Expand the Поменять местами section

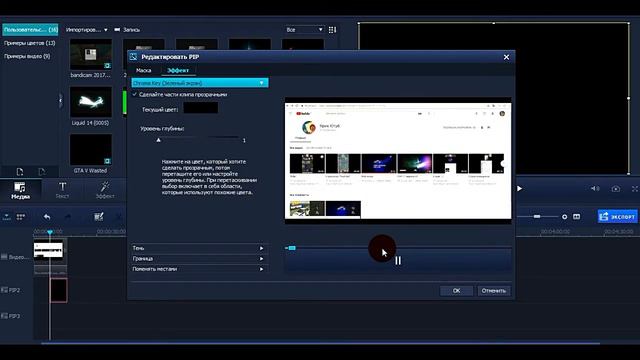coord(199,269)
